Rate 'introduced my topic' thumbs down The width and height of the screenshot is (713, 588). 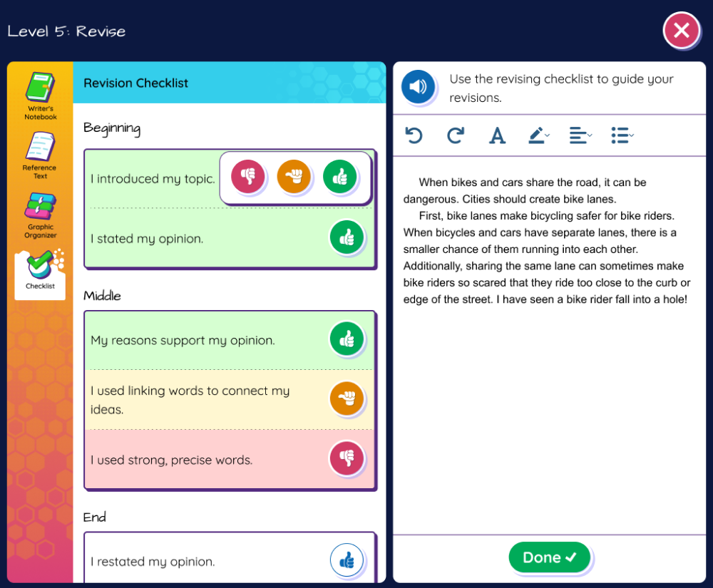248,177
